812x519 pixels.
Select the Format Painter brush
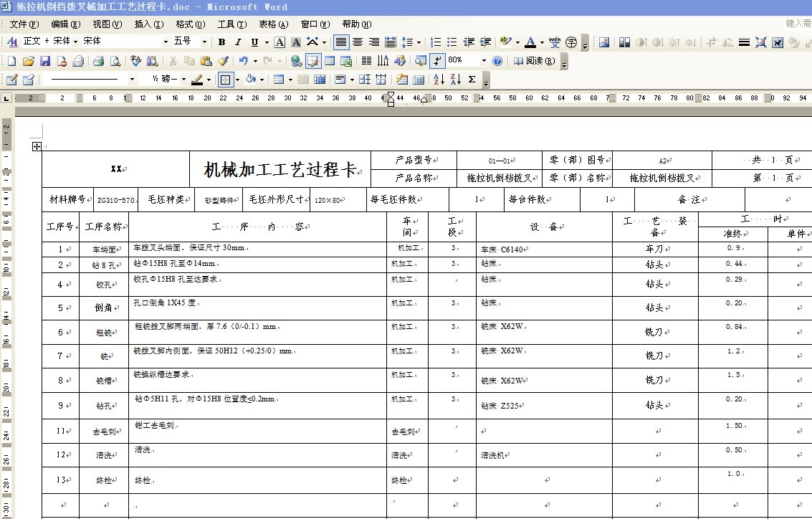[x=223, y=61]
